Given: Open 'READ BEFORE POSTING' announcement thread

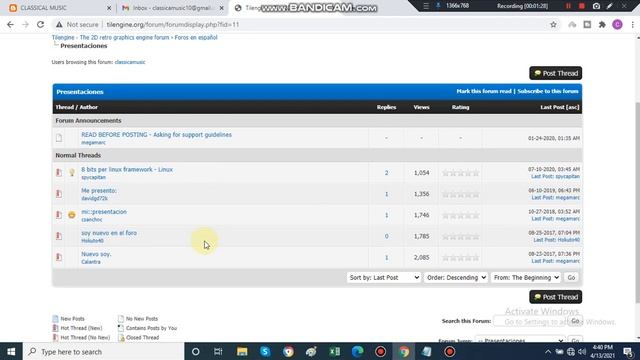Looking at the screenshot, I should (156, 134).
